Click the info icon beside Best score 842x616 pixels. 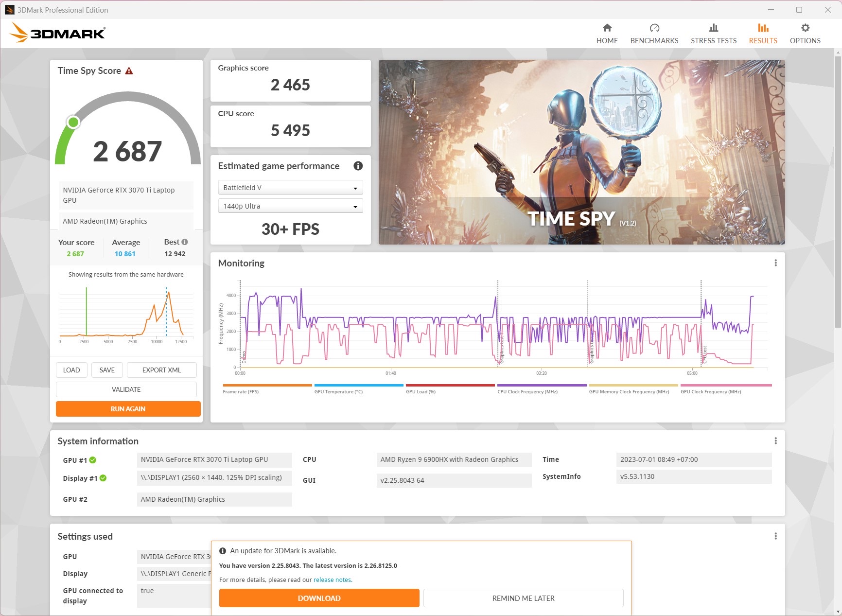pyautogui.click(x=185, y=242)
